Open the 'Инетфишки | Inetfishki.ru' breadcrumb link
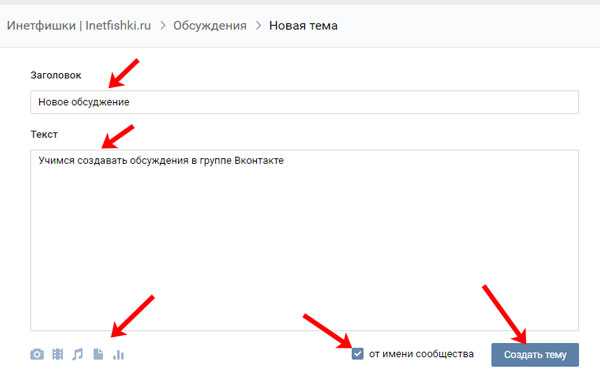600x390 pixels. 79,26
